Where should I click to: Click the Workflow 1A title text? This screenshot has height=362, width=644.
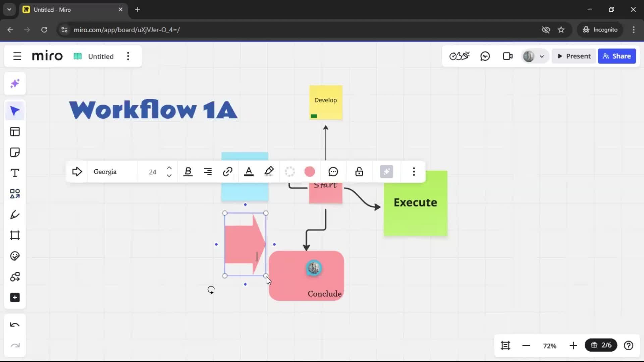153,110
